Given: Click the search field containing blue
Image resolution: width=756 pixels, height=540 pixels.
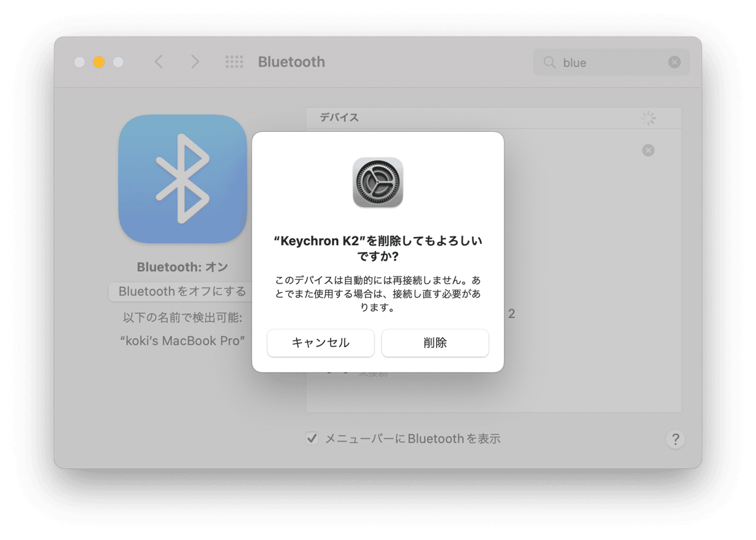Looking at the screenshot, I should tap(611, 62).
